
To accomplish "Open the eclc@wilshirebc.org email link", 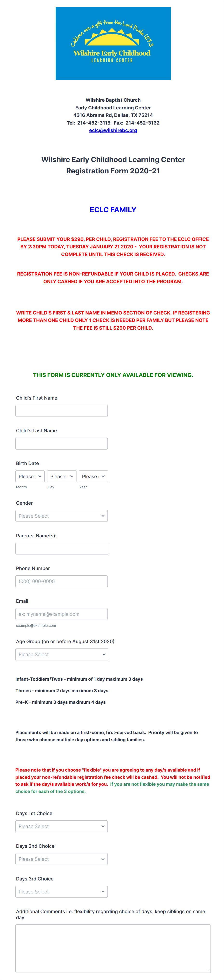I will tap(113, 130).
